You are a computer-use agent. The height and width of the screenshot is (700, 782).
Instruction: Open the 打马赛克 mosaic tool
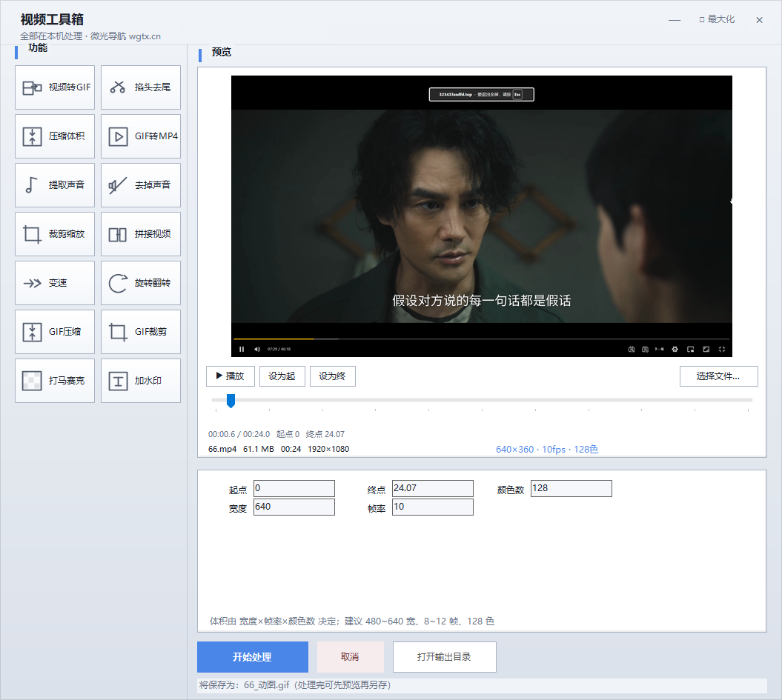tap(55, 380)
